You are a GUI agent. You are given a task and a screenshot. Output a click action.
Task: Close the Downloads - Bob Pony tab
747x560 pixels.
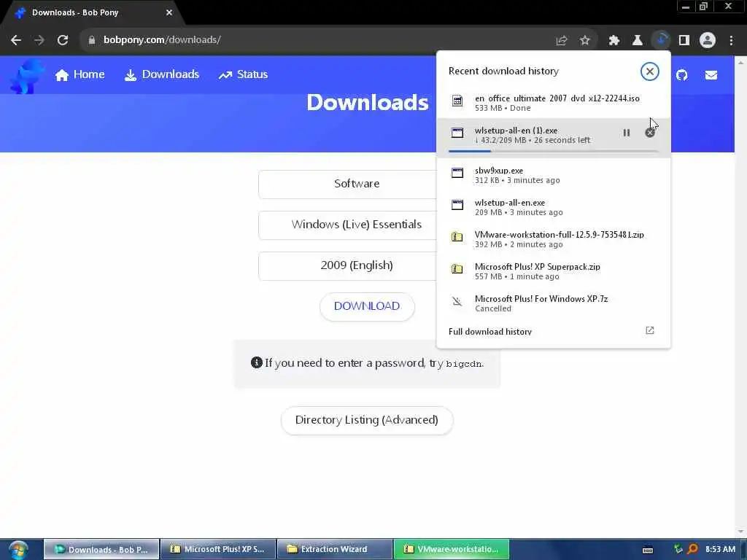[x=169, y=13]
